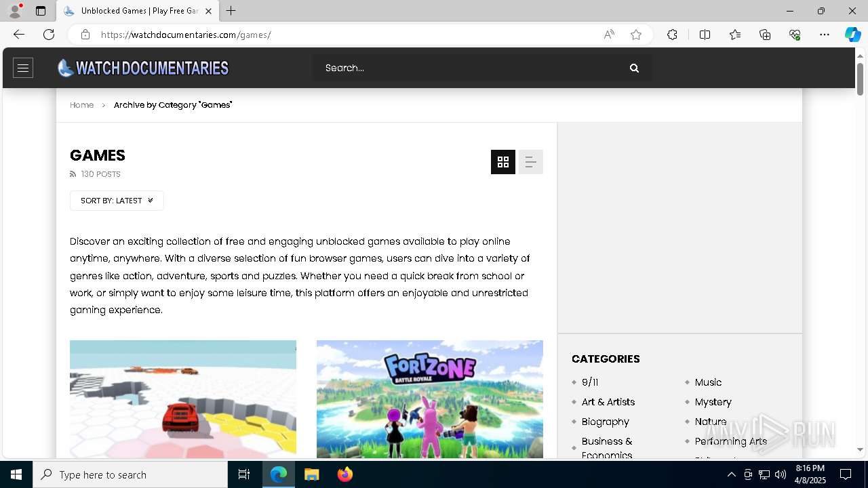Viewport: 868px width, 488px height.
Task: Open the Sort By: Latest dropdown
Action: click(x=117, y=201)
